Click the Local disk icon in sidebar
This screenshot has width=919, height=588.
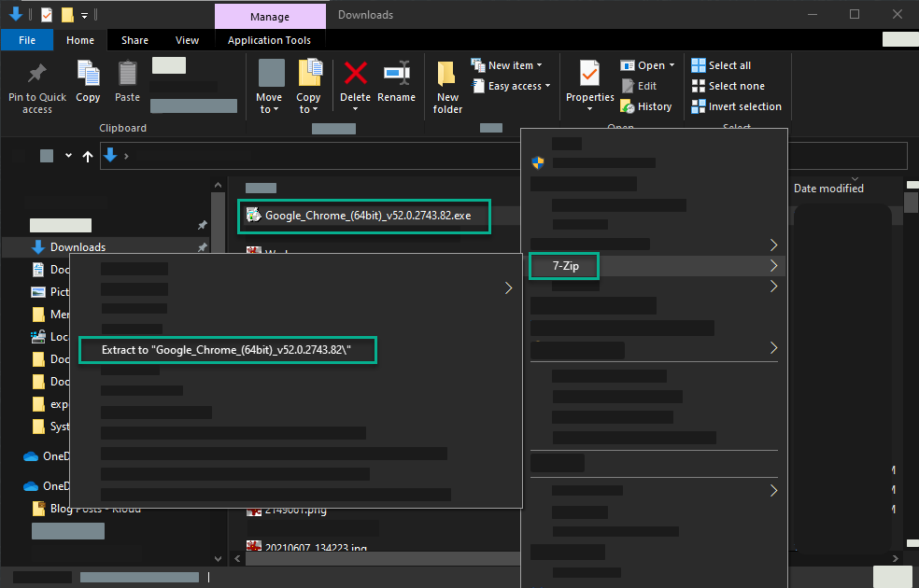tap(38, 337)
